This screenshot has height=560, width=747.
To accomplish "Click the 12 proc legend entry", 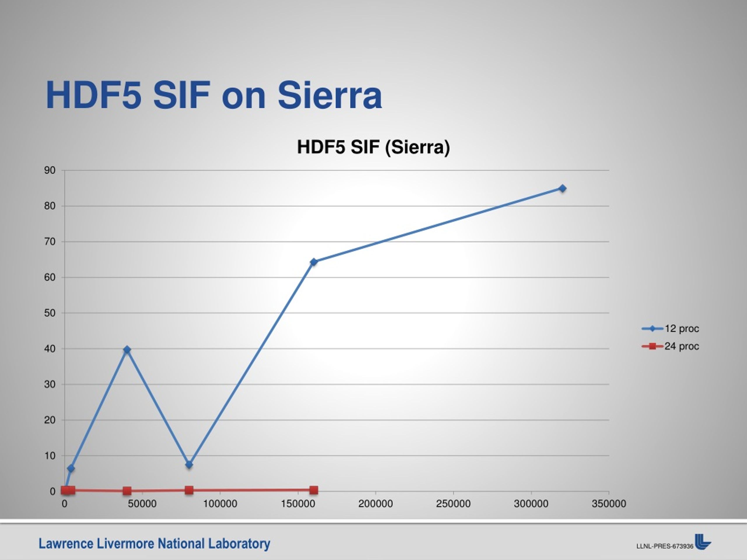I will click(x=670, y=328).
